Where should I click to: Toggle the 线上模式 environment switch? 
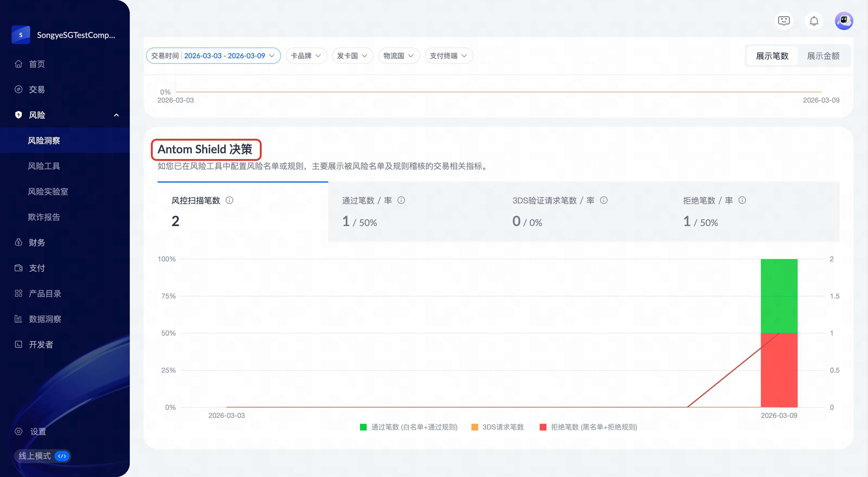(62, 456)
